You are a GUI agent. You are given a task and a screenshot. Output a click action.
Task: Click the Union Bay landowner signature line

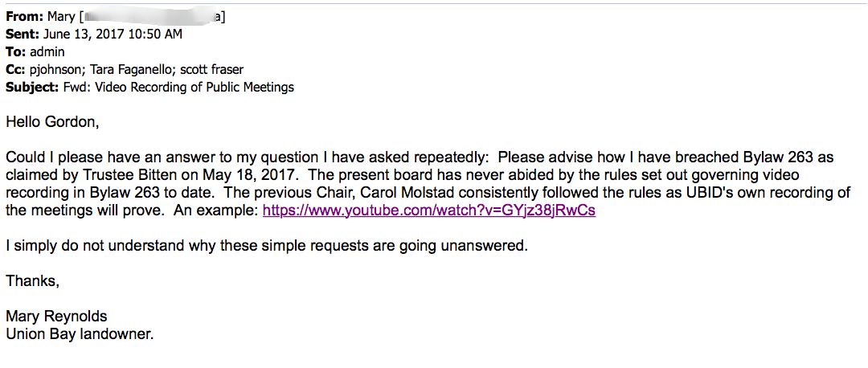79,333
